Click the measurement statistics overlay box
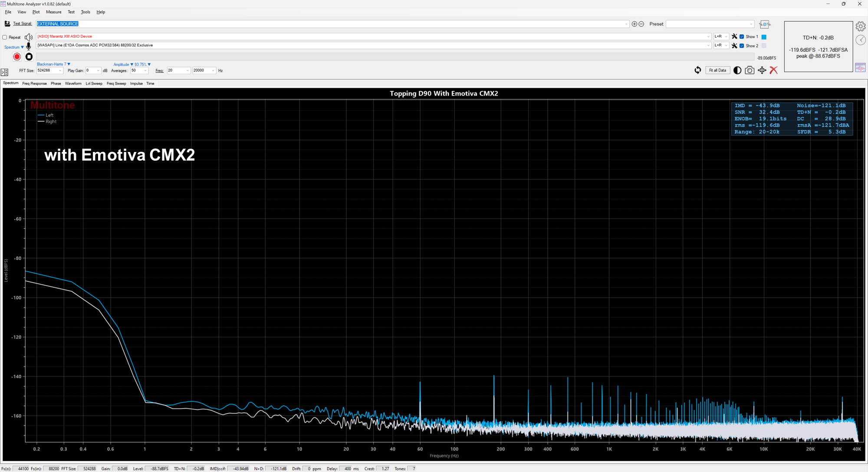Viewport: 868px width, 472px height. [x=792, y=119]
